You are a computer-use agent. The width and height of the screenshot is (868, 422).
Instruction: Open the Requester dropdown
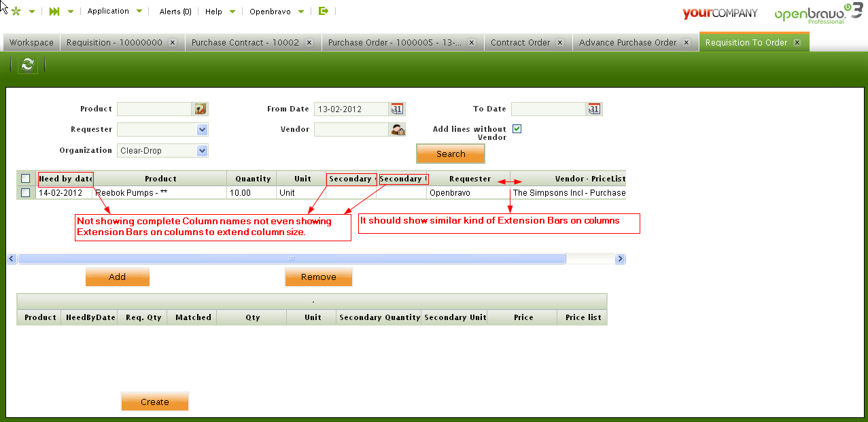click(x=162, y=130)
